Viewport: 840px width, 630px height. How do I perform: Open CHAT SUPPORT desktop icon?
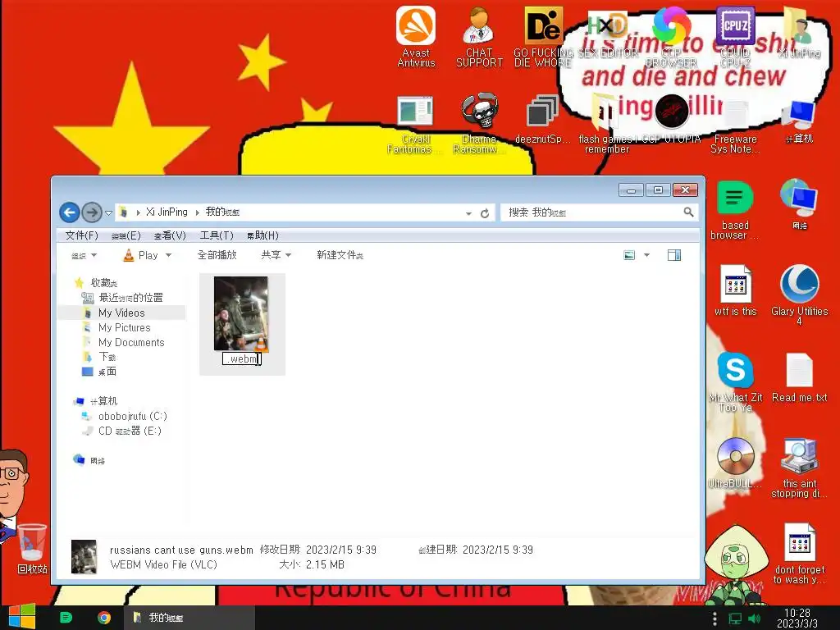[x=479, y=36]
